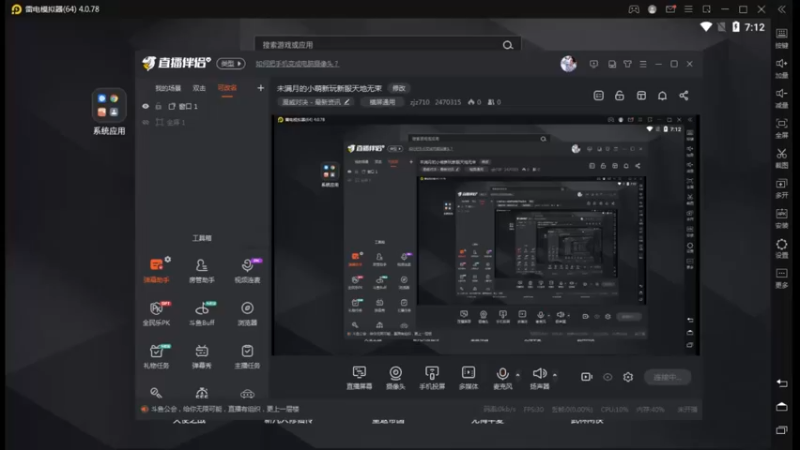The width and height of the screenshot is (800, 450).
Task: Add 直播屏幕 screen capture source
Action: click(359, 378)
